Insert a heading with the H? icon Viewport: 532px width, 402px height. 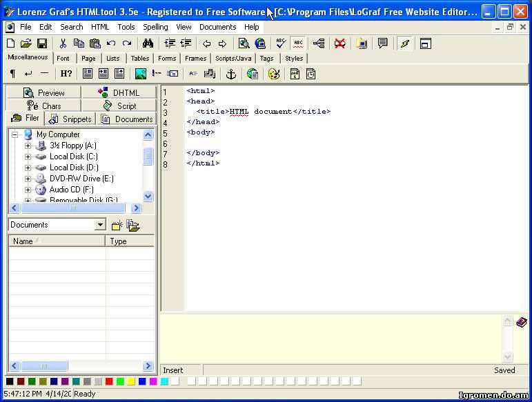coord(66,73)
